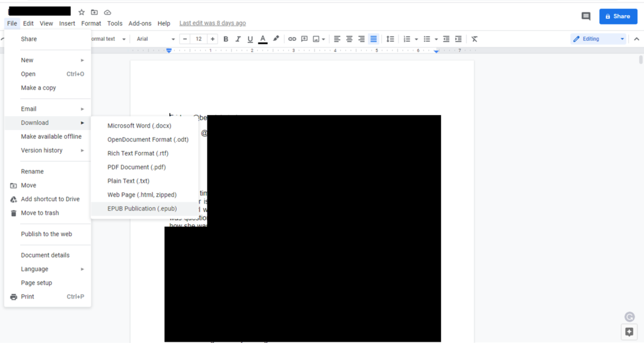This screenshot has height=343, width=644.
Task: Open the Normal text style dropdown
Action: 108,39
